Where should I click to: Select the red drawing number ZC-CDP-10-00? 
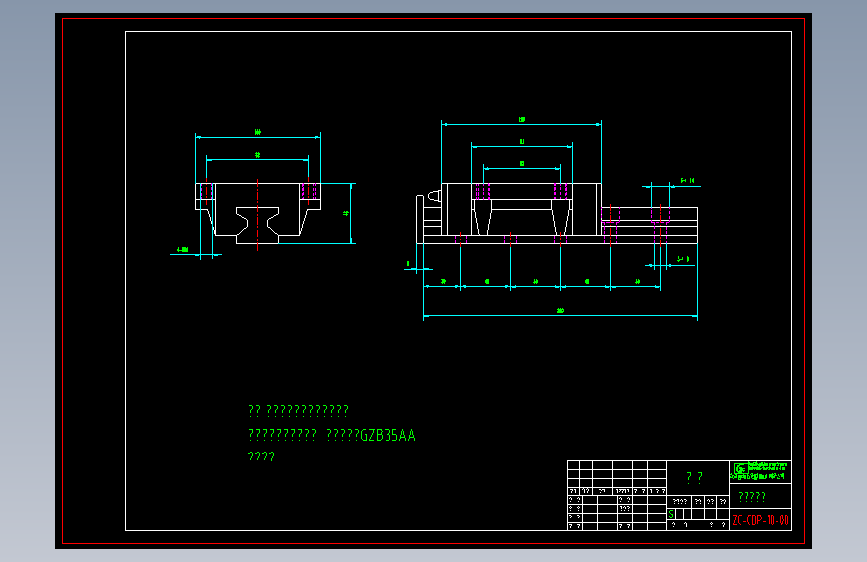click(760, 520)
